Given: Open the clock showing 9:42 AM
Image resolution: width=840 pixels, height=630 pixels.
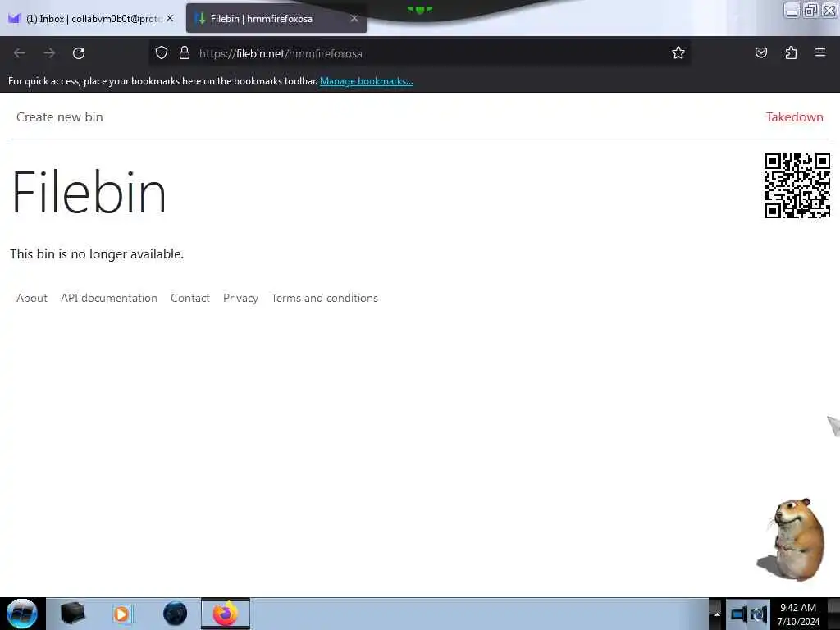Looking at the screenshot, I should (798, 614).
